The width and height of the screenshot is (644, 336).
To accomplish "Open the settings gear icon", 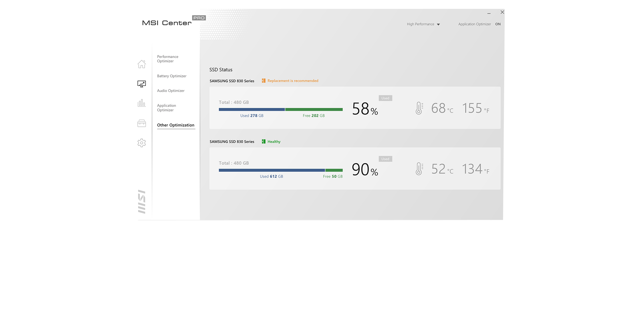I will [142, 143].
